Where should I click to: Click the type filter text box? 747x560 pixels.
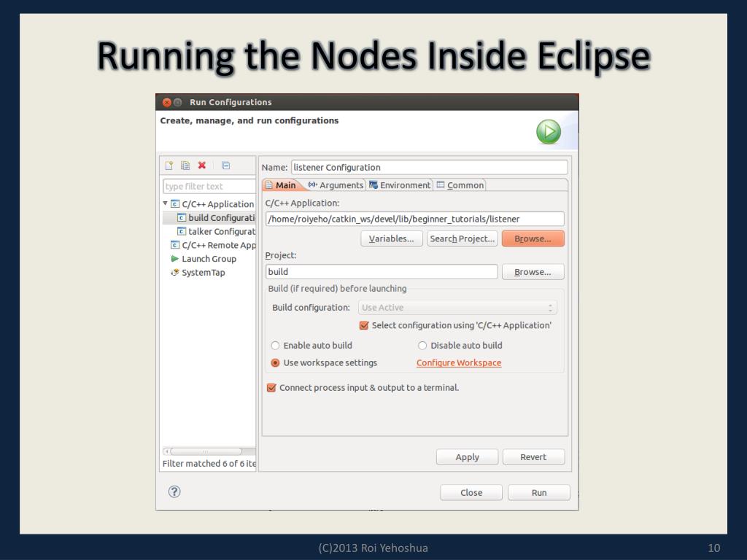tap(209, 186)
